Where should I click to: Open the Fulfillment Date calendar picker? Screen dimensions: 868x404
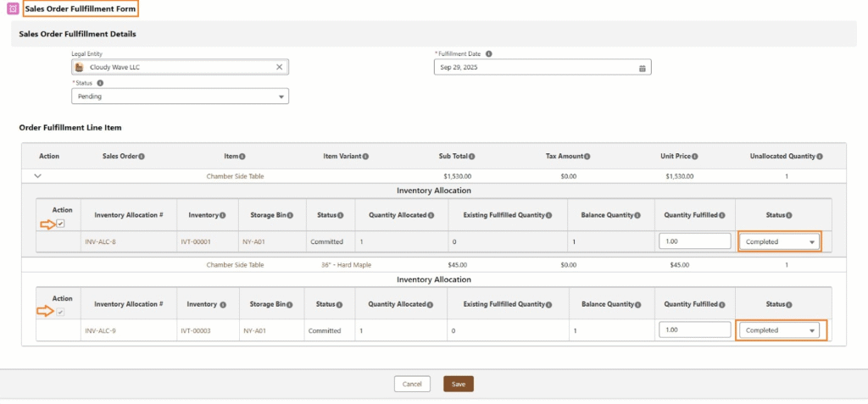coord(642,68)
